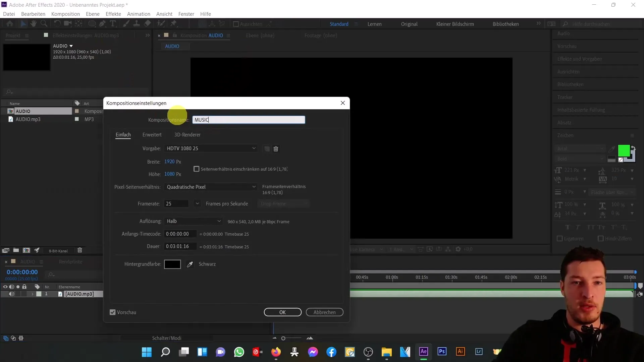The width and height of the screenshot is (644, 362).
Task: Toggle the composition lock icon
Action: (x=175, y=35)
